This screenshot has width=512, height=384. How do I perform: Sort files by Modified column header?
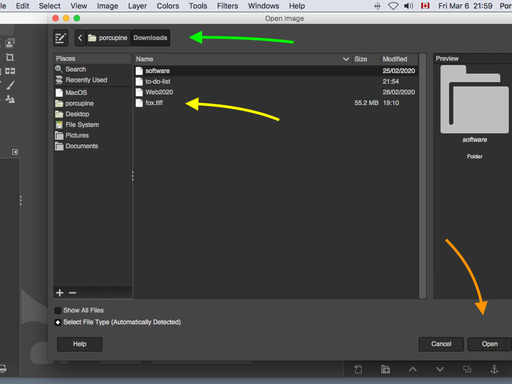click(x=399, y=59)
